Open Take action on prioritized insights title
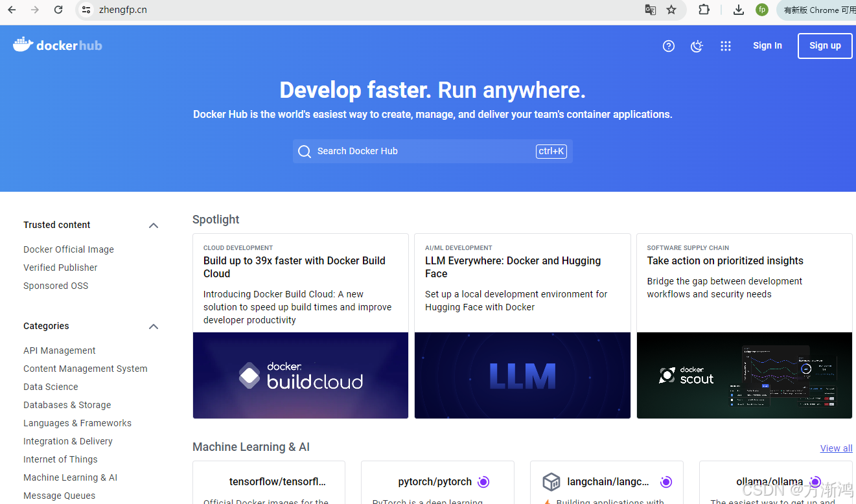 click(725, 260)
